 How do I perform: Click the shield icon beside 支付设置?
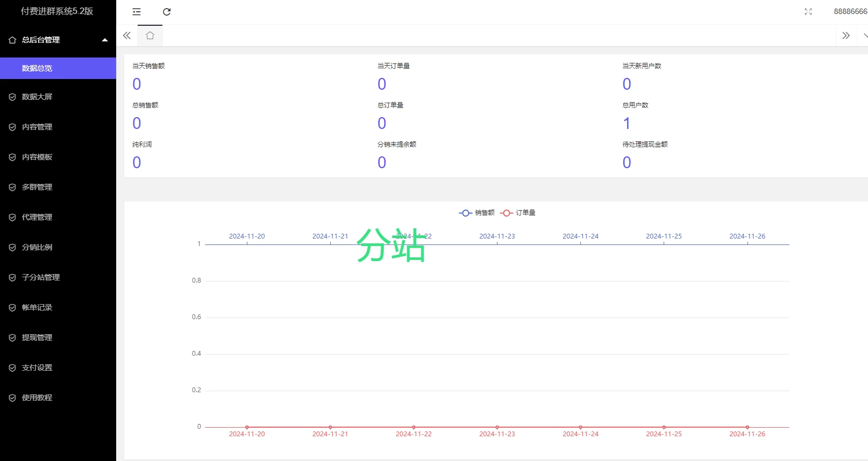click(x=12, y=368)
